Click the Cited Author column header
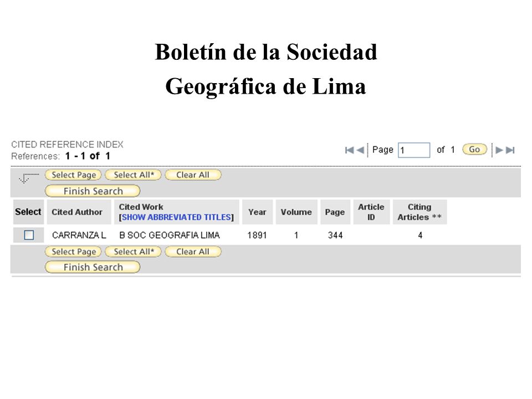The width and height of the screenshot is (532, 399). pos(79,212)
